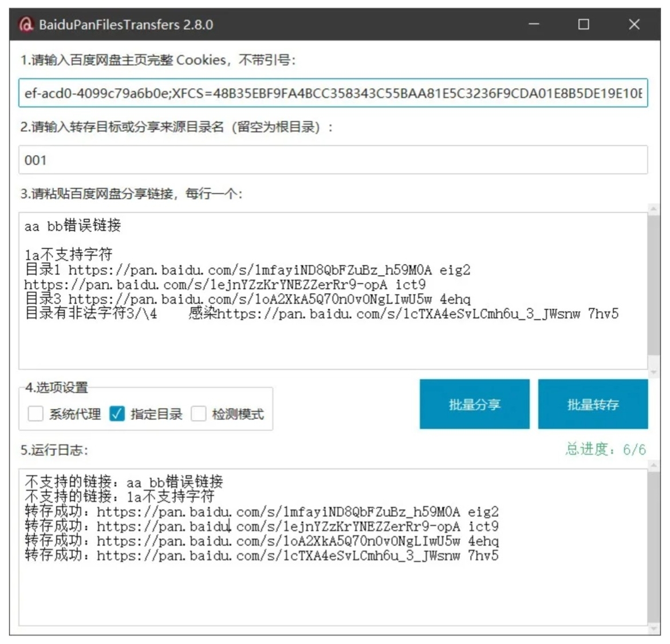670x644 pixels.
Task: Click log line '不支持的链接: 1a不支持字符'
Action: [120, 497]
